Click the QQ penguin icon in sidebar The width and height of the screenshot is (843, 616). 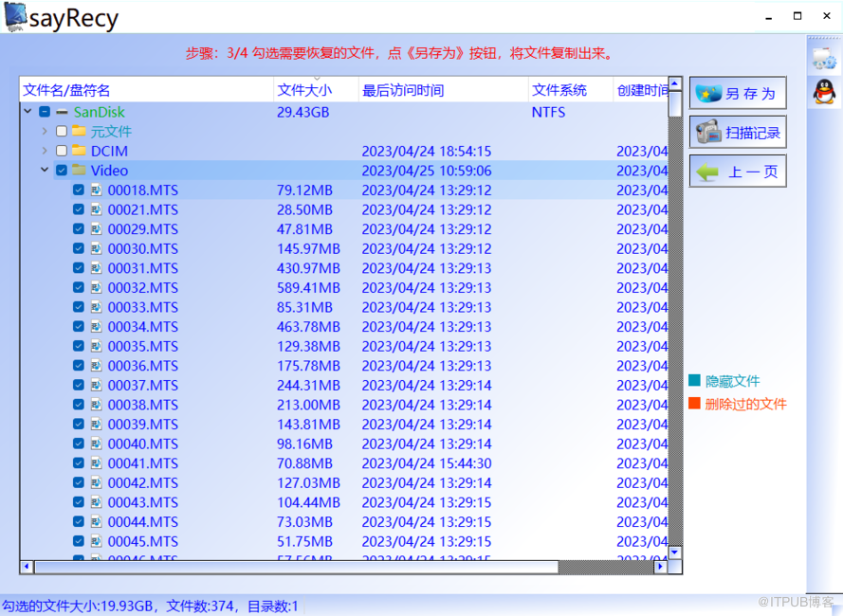pyautogui.click(x=824, y=91)
